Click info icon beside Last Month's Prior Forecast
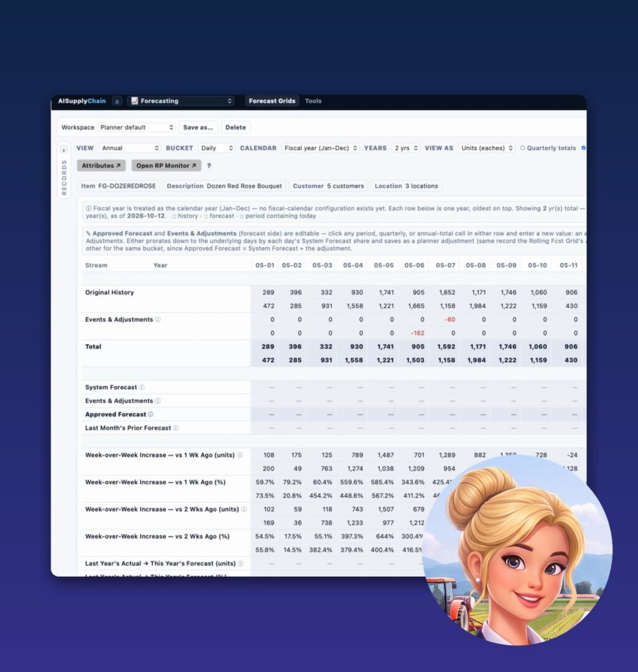 point(176,428)
